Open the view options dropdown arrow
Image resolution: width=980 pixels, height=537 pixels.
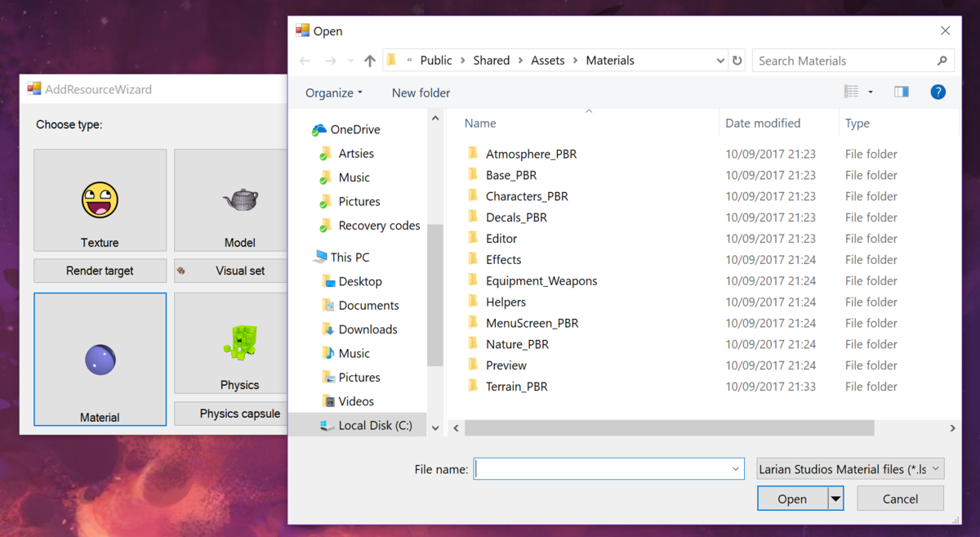pos(871,92)
